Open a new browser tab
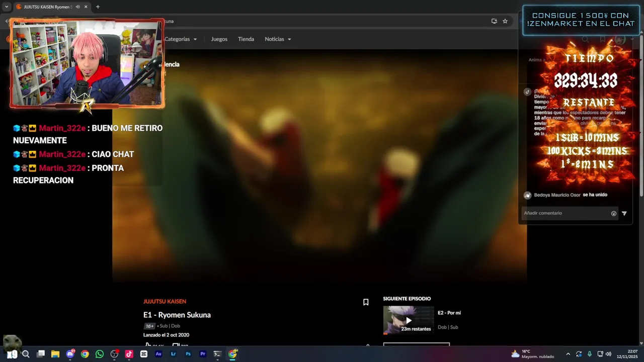 click(98, 7)
